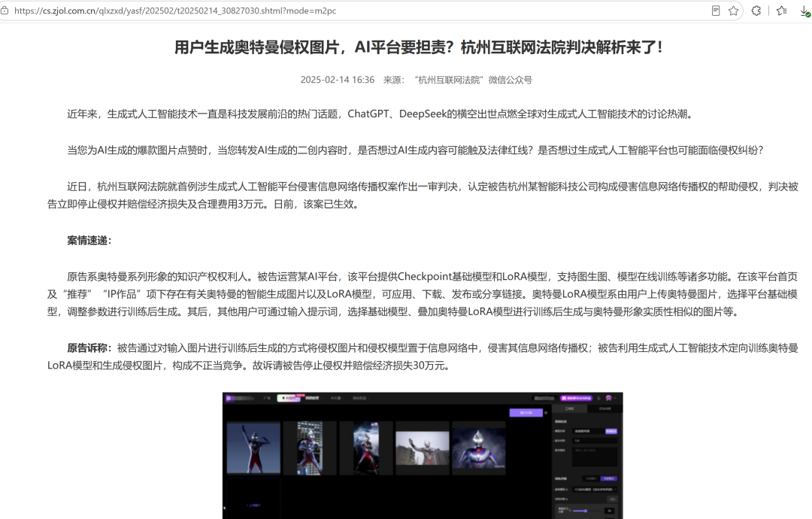Open the browser extensions puzzle icon
This screenshot has height=519, width=812.
756,11
